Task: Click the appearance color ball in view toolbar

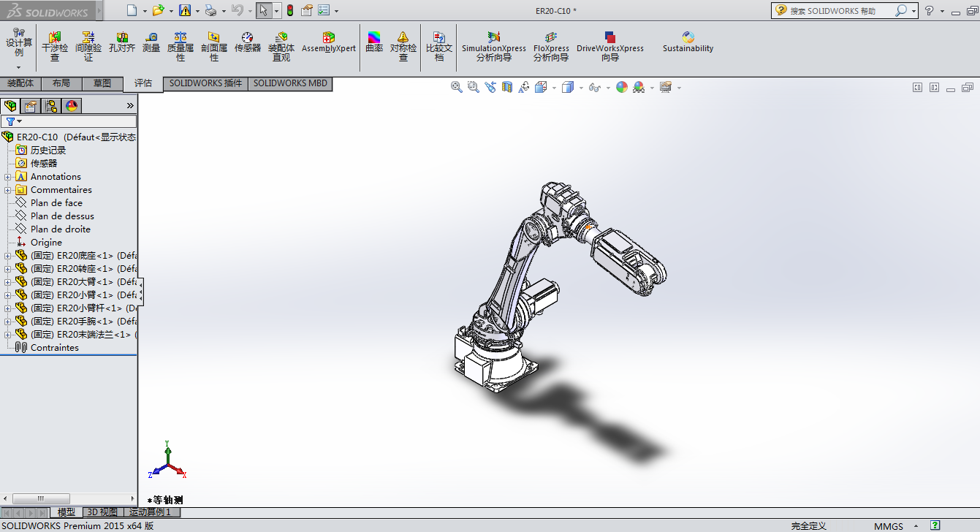Action: click(x=622, y=87)
